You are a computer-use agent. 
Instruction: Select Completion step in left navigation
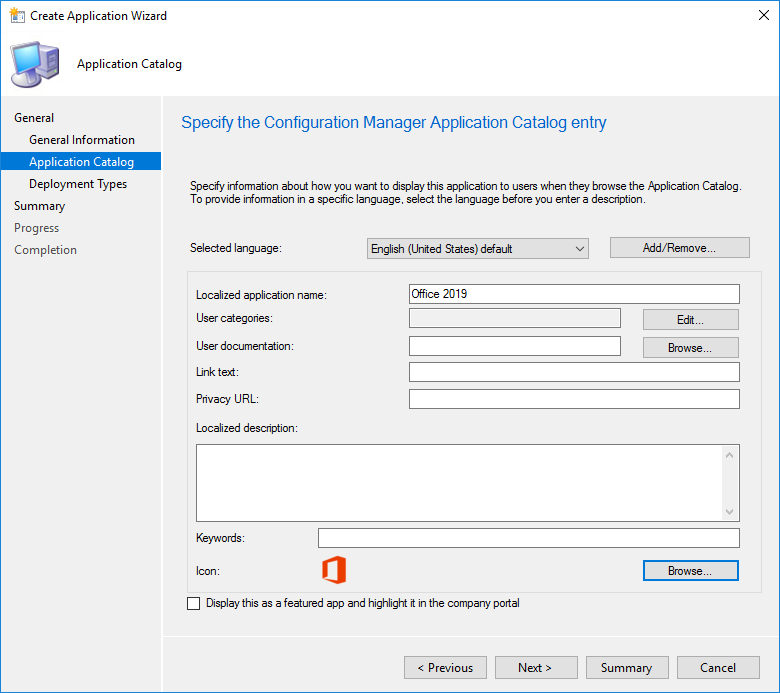point(45,250)
